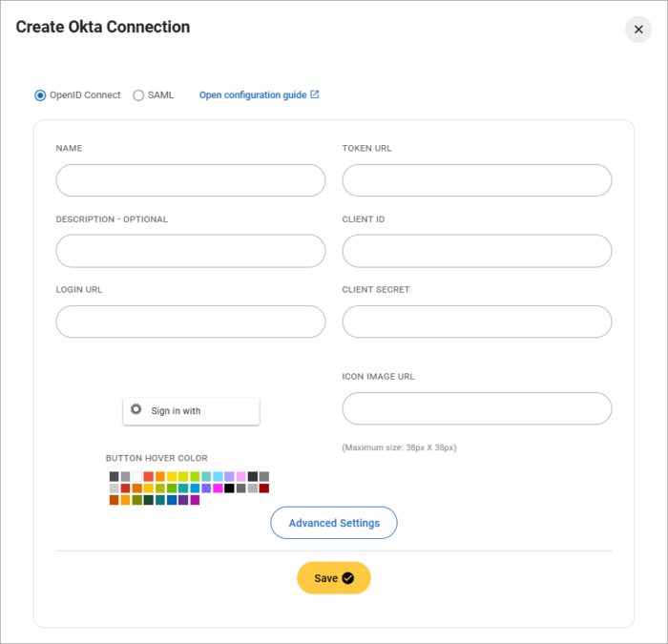
Task: Choose the bright magenta color swatch
Action: click(218, 488)
